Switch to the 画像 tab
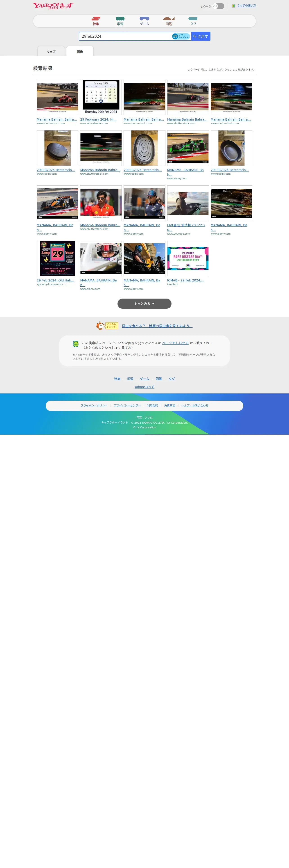 (80, 51)
